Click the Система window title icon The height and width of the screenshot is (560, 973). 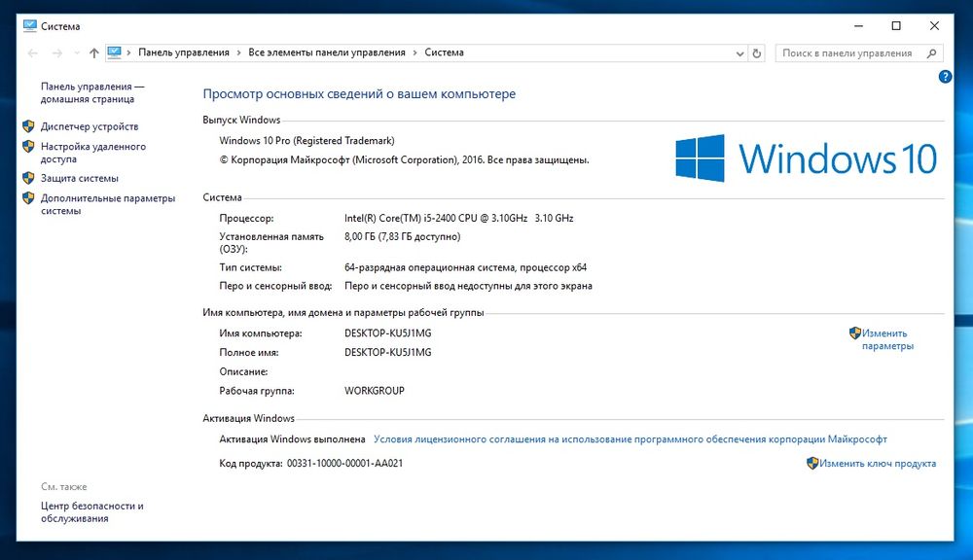pos(30,26)
